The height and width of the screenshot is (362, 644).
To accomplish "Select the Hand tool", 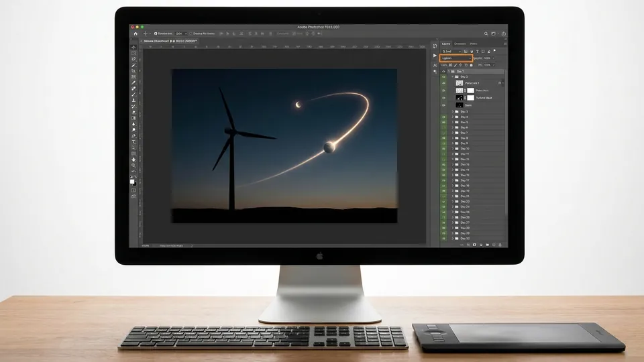I will coord(133,160).
